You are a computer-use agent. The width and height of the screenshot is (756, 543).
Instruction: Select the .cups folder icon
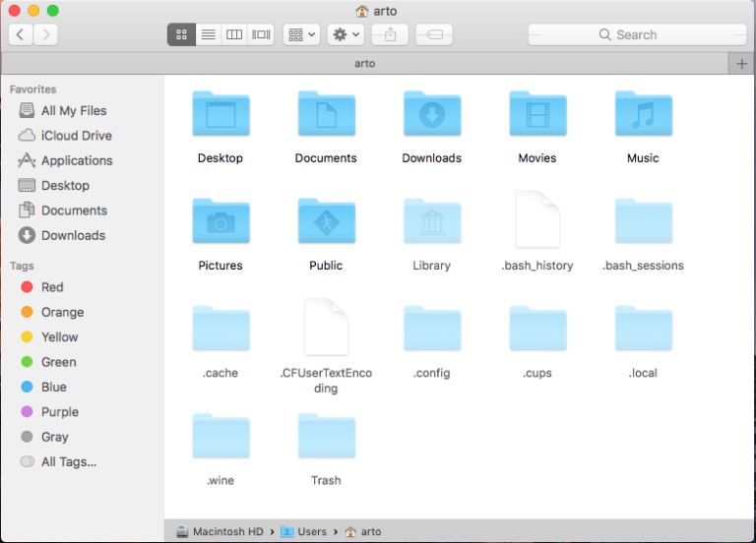point(537,329)
